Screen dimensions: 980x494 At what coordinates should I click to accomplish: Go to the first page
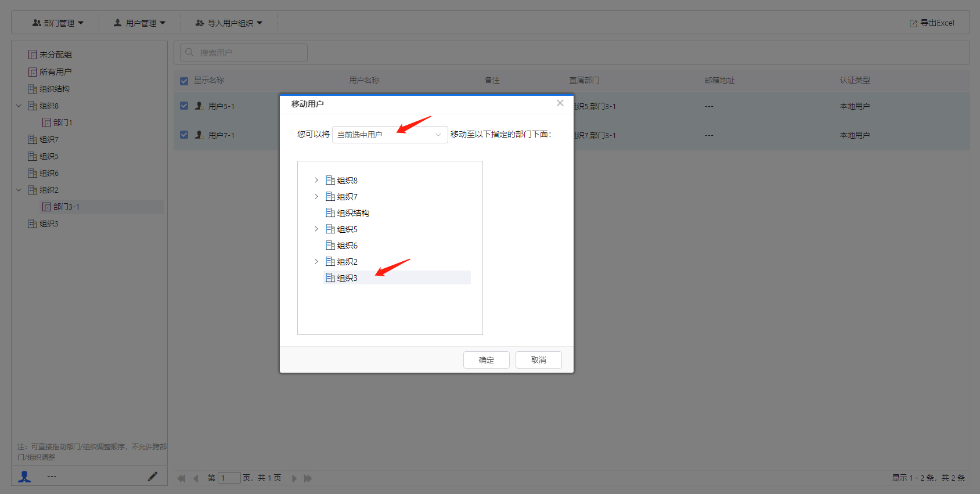[181, 478]
